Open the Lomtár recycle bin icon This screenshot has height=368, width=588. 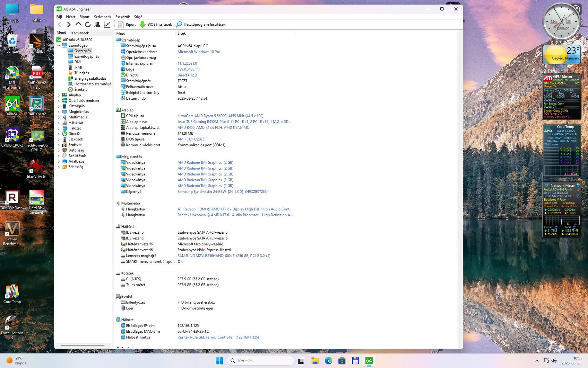(12, 44)
